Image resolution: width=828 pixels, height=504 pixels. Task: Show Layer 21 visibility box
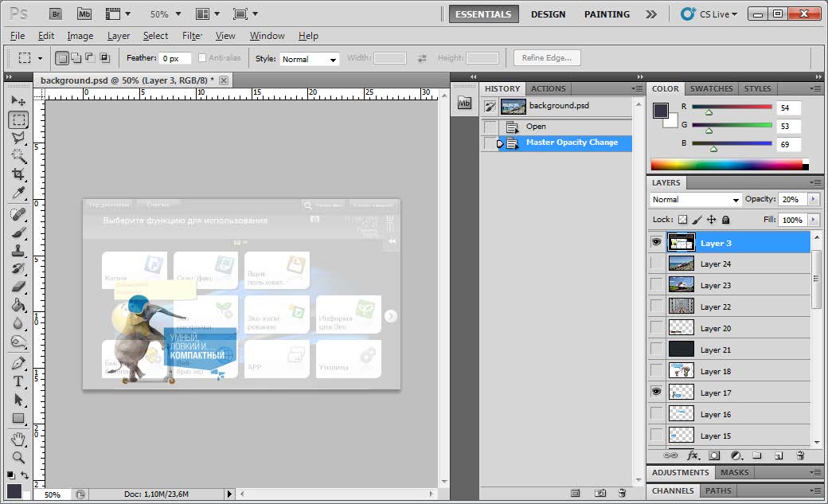click(656, 349)
